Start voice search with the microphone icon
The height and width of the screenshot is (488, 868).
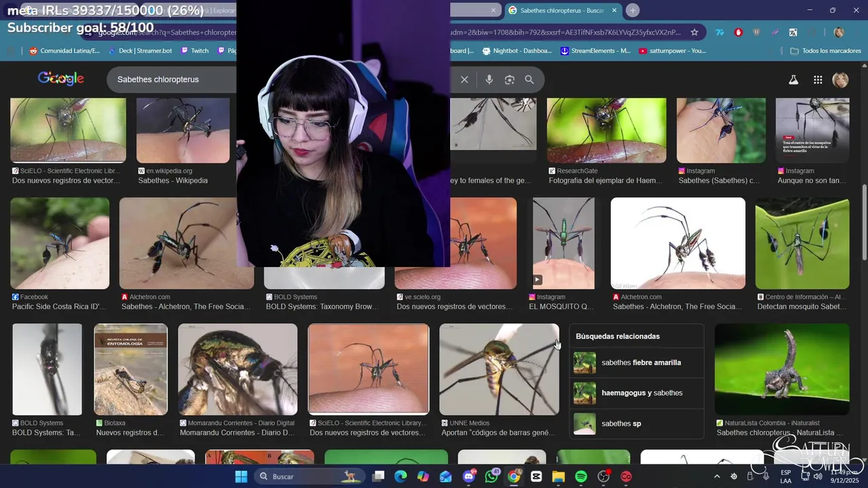click(489, 80)
